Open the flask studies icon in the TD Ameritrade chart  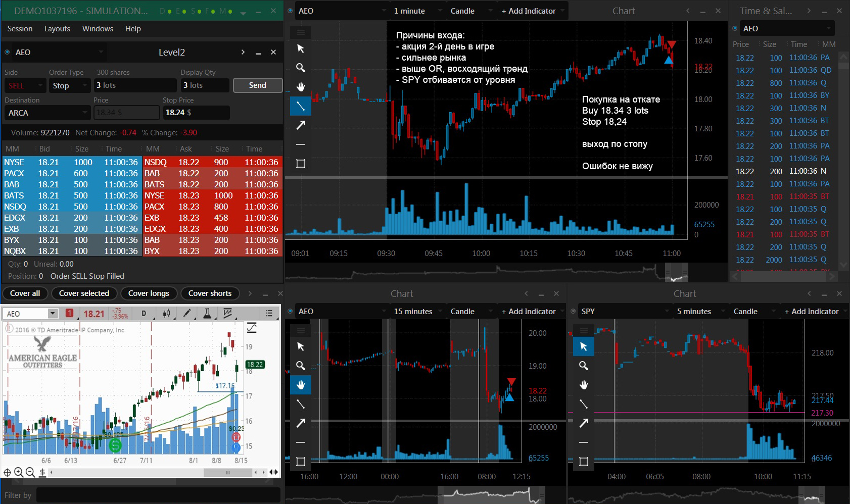[x=207, y=314]
